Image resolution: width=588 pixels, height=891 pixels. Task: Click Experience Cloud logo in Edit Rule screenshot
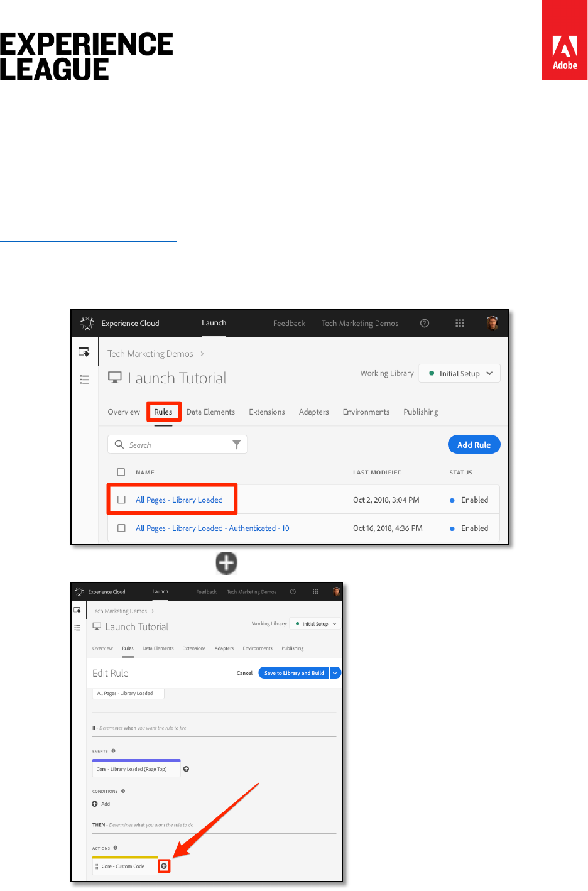[79, 591]
